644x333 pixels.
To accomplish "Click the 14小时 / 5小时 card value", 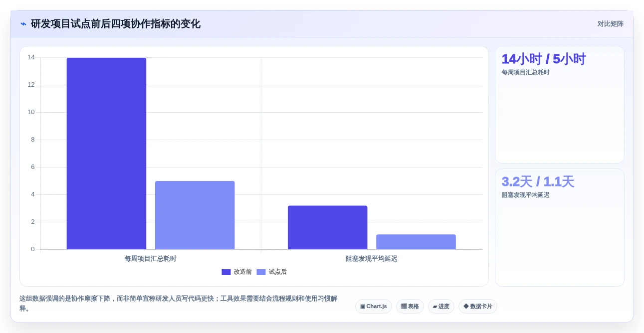I will tap(543, 59).
